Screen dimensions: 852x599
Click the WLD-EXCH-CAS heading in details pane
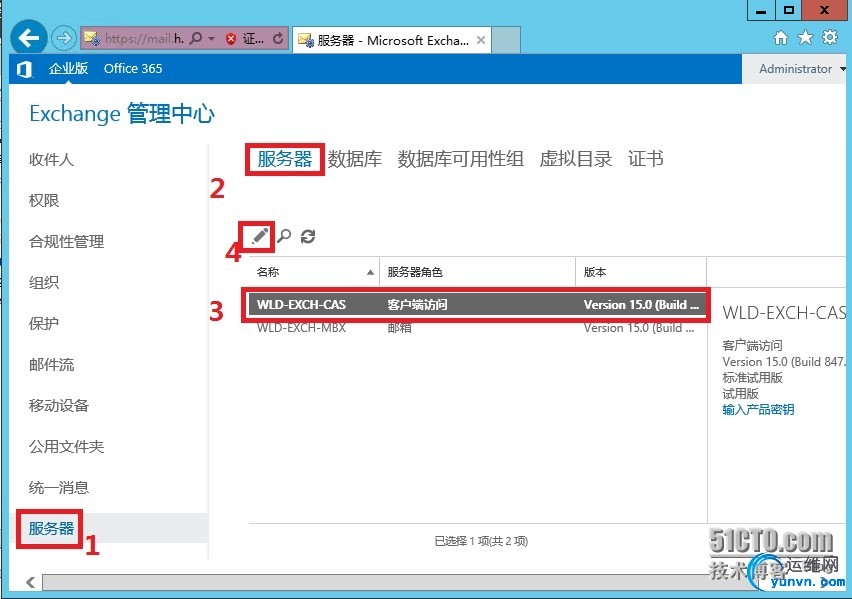tap(784, 313)
